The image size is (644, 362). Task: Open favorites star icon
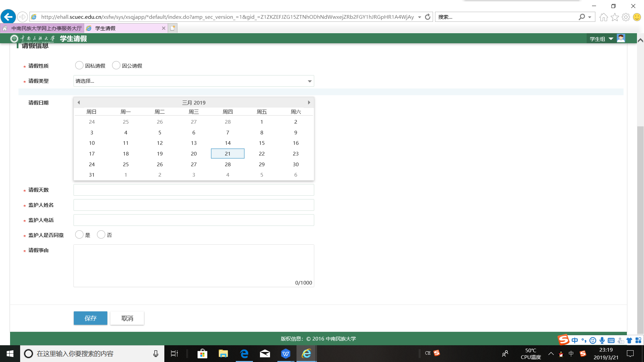[615, 17]
